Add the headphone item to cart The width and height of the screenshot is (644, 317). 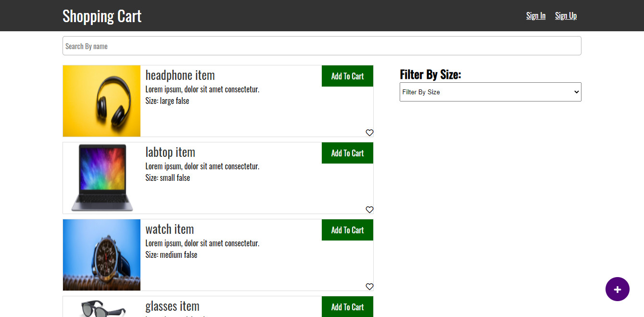coord(347,76)
